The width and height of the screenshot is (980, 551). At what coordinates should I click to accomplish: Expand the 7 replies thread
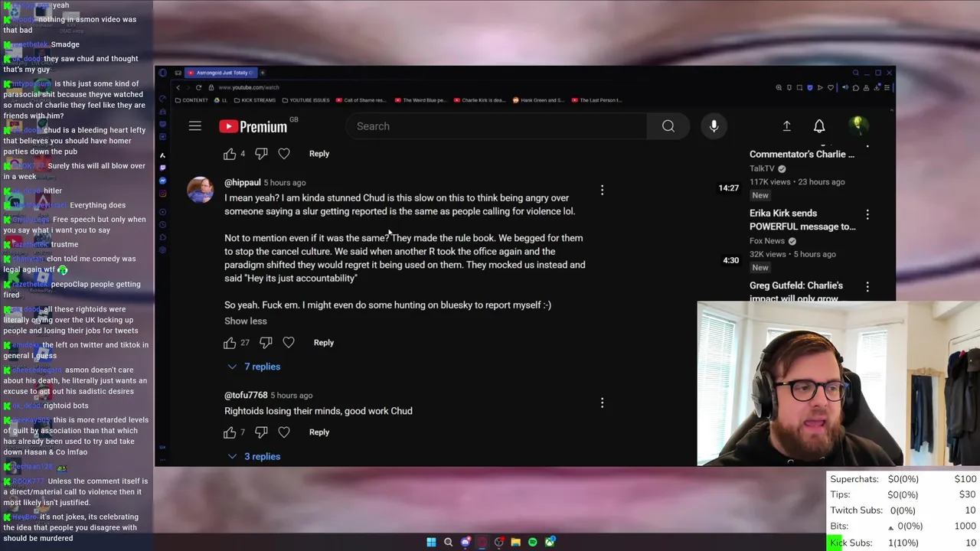(254, 367)
